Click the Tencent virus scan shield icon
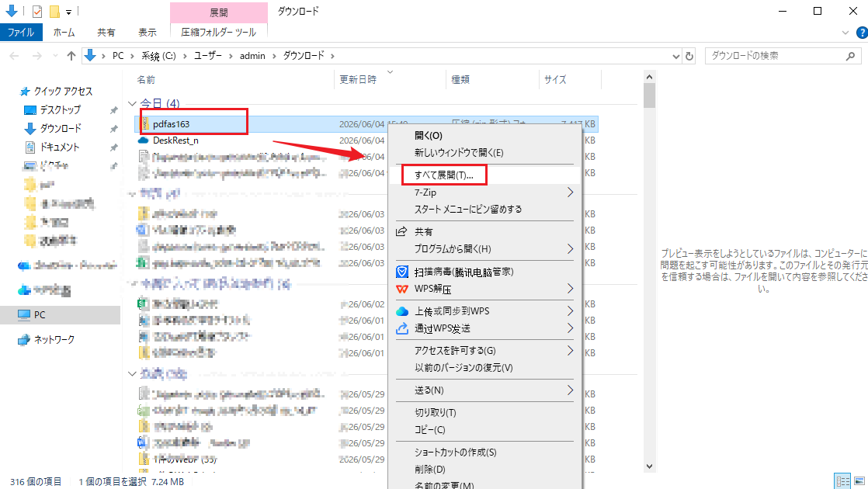Image resolution: width=868 pixels, height=489 pixels. (402, 272)
